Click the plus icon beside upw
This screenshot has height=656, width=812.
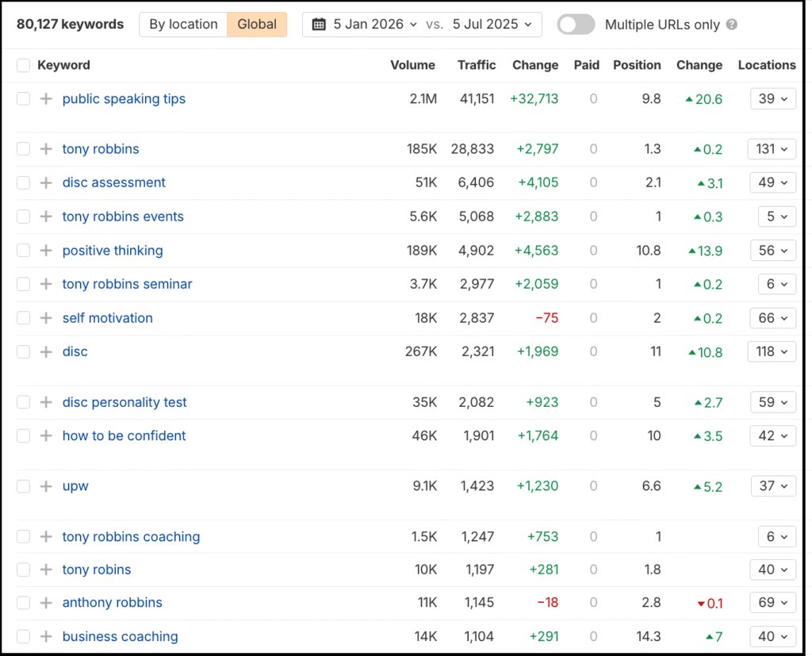click(45, 485)
